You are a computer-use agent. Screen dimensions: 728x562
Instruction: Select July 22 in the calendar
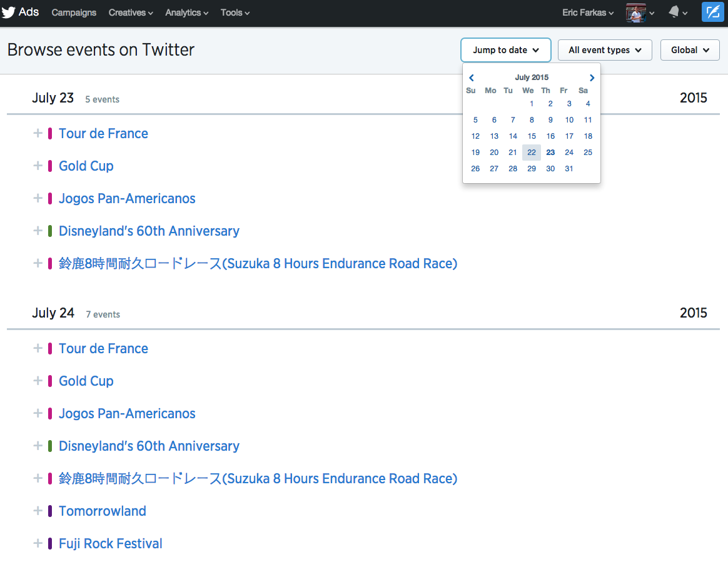[532, 153]
